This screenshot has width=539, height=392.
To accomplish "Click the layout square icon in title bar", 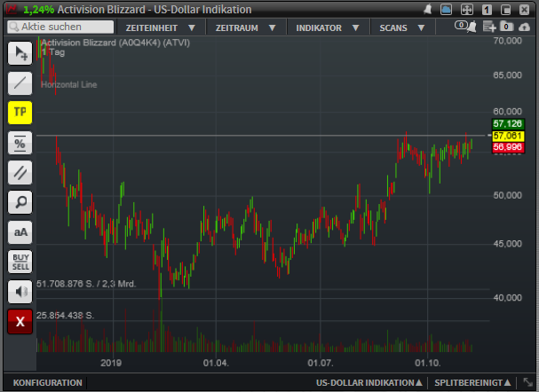I will click(x=505, y=9).
